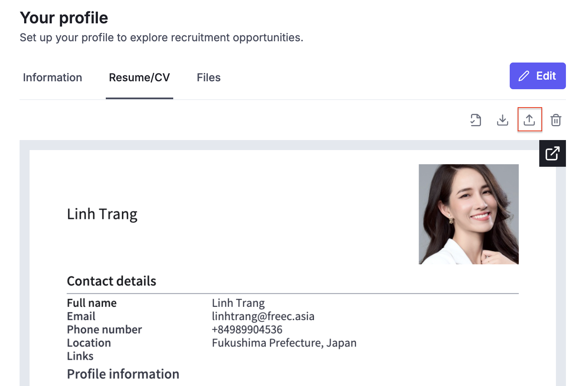Click the Full name value in Contact details
The width and height of the screenshot is (588, 386).
(x=238, y=303)
